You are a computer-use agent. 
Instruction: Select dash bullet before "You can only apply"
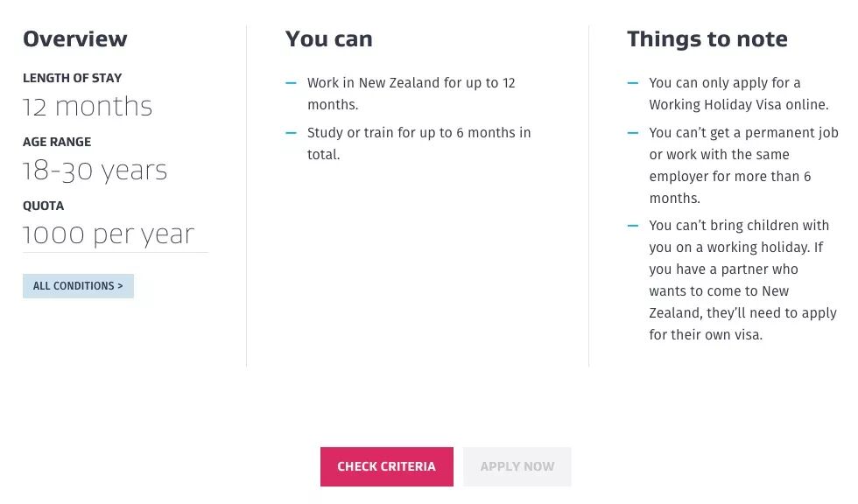[x=633, y=83]
